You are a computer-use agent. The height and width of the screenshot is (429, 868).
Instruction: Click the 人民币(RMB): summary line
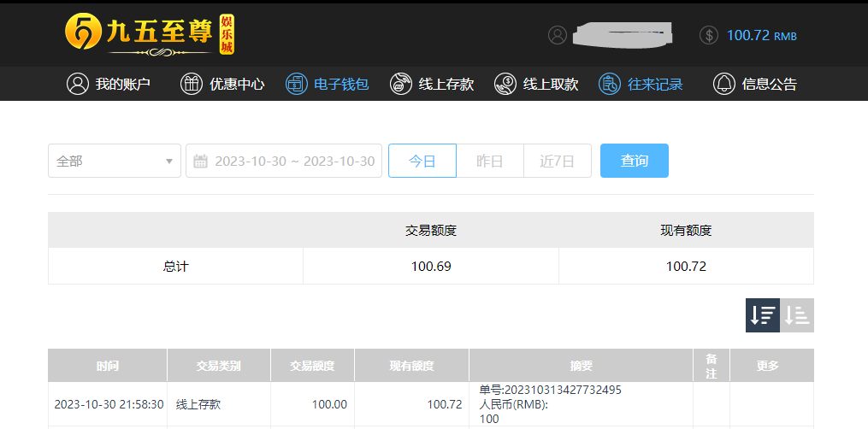(514, 405)
